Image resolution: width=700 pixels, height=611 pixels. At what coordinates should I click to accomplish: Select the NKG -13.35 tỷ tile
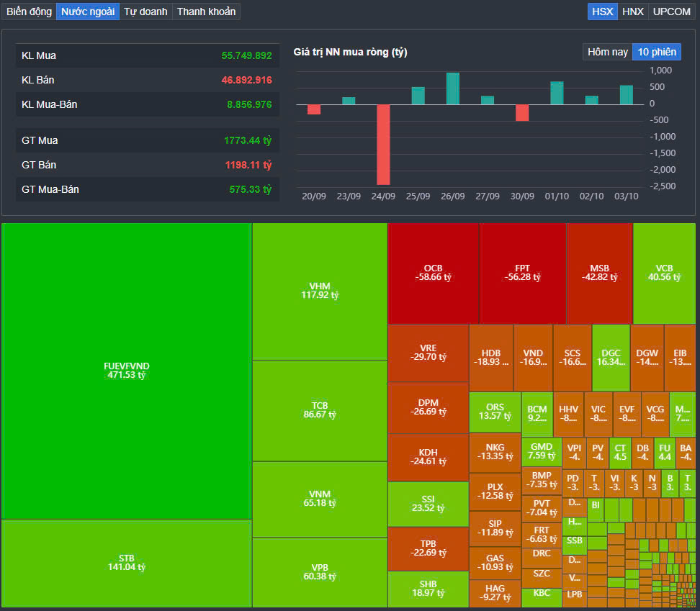tap(495, 452)
